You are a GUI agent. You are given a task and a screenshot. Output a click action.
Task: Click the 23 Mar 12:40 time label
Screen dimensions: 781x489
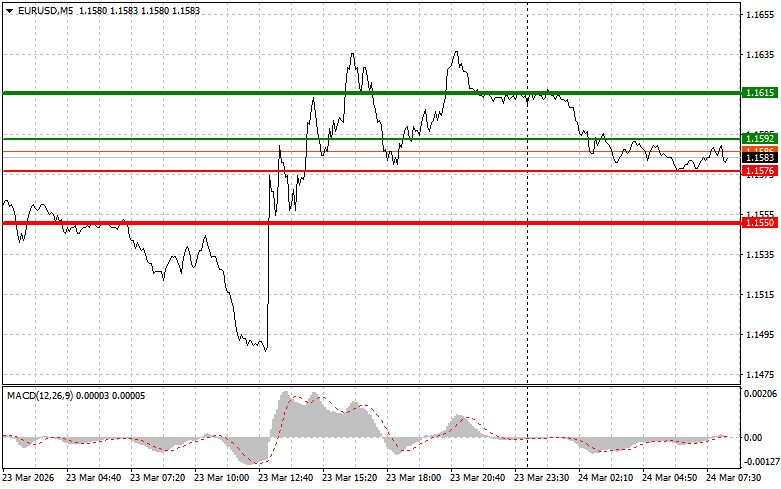point(286,478)
